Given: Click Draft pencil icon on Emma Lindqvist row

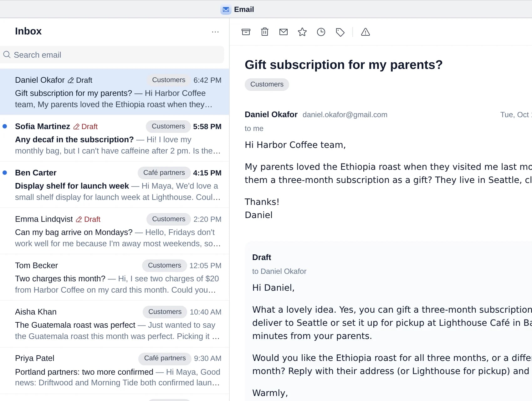Looking at the screenshot, I should pos(79,220).
